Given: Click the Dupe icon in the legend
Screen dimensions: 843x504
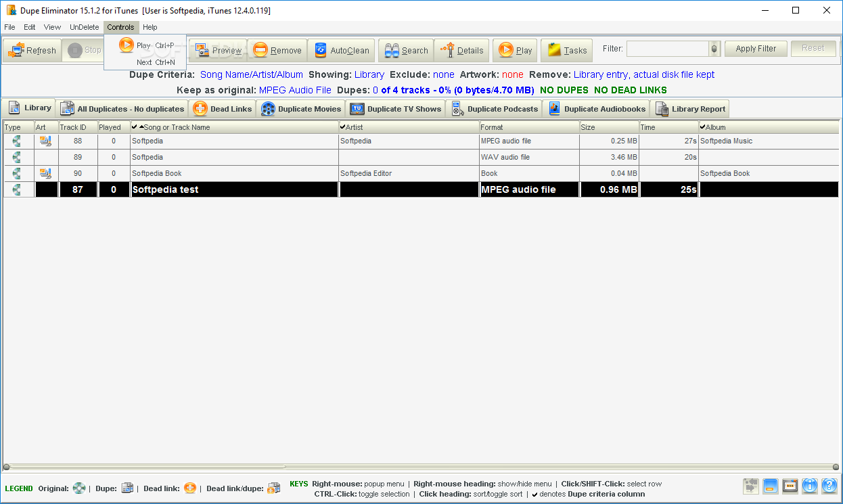Looking at the screenshot, I should tap(127, 488).
